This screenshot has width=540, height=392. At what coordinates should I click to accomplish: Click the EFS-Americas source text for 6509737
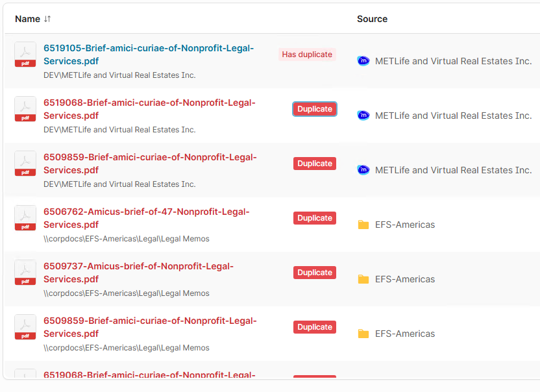(405, 279)
